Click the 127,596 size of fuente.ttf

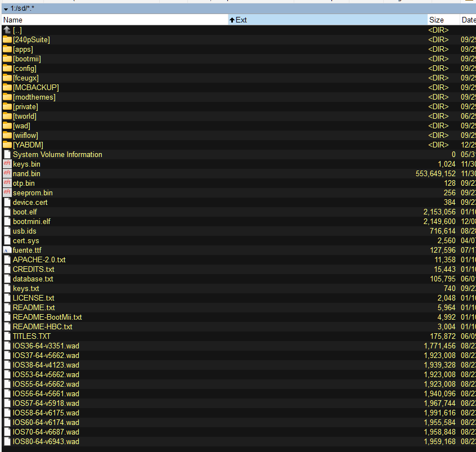(443, 250)
